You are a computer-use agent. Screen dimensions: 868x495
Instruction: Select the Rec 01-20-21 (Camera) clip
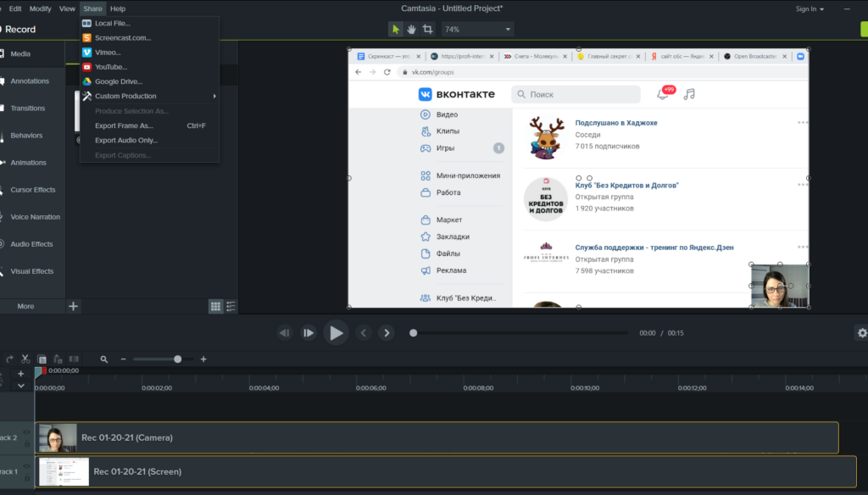coord(437,437)
